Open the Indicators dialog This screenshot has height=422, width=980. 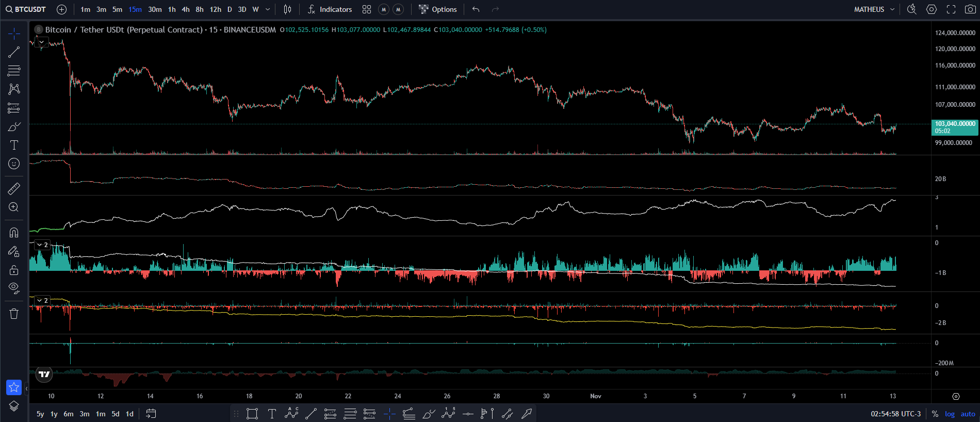coord(330,9)
